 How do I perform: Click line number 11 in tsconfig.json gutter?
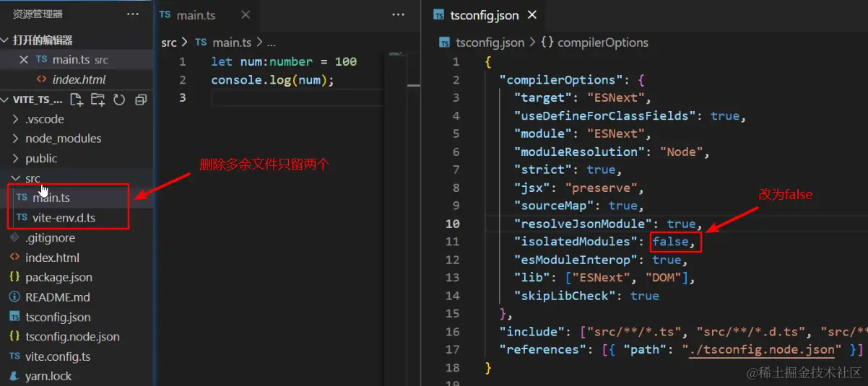click(x=453, y=242)
